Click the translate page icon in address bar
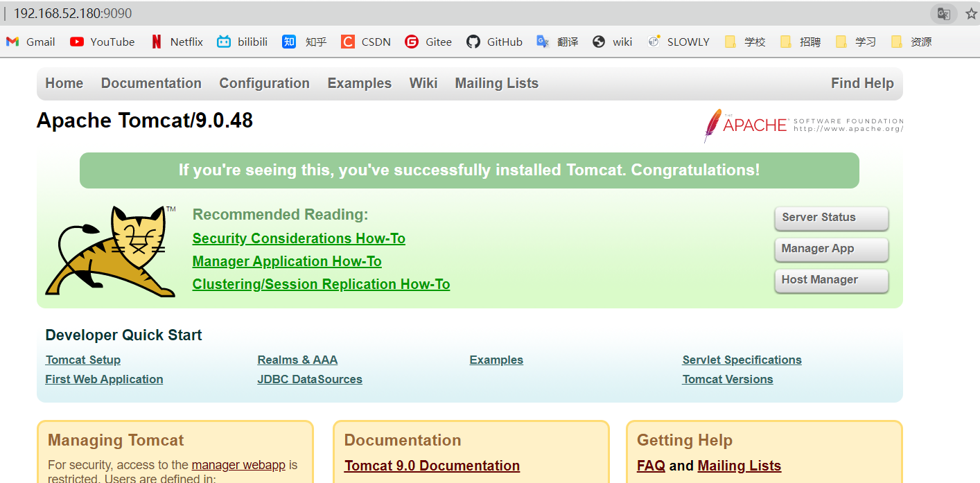This screenshot has height=483, width=980. (943, 14)
